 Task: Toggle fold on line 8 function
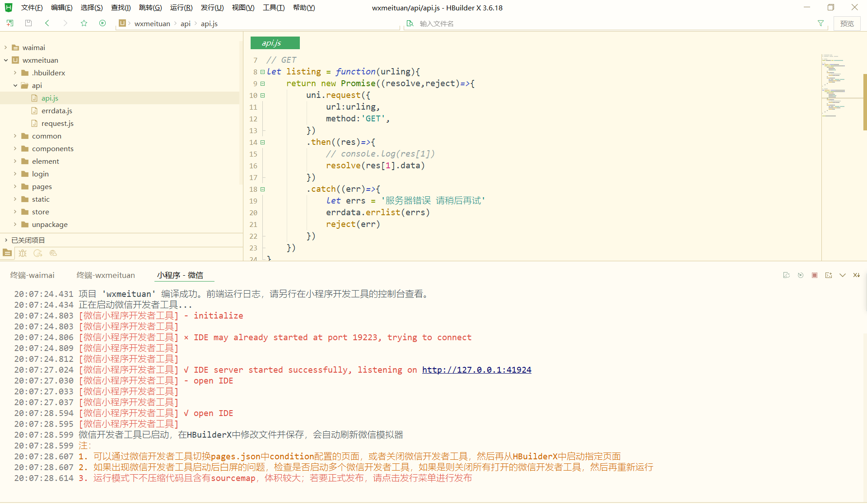263,72
